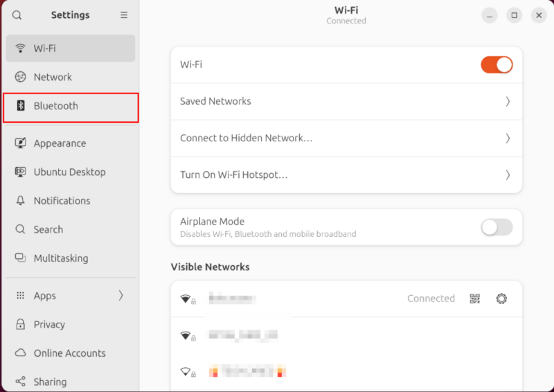Show QR code for connected network
Image resolution: width=554 pixels, height=392 pixels.
[x=474, y=299]
